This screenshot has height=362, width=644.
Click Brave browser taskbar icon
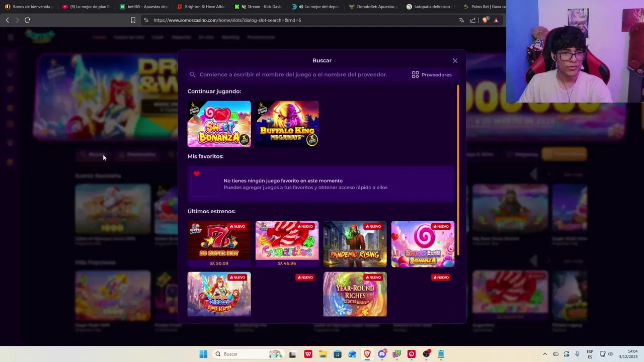tap(367, 354)
